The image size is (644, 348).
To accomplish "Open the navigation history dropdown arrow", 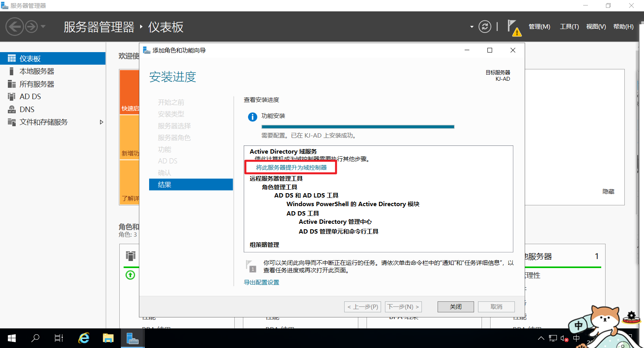I will [x=43, y=27].
